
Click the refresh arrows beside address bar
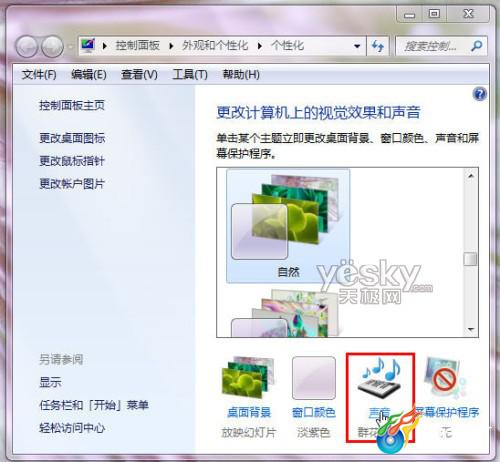377,46
